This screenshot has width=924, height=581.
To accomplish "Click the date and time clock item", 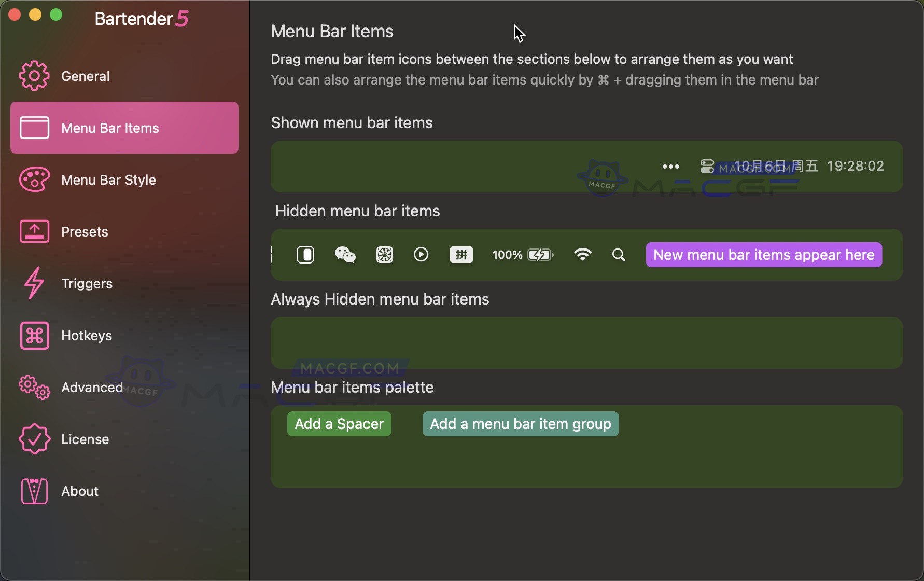I will coord(809,166).
